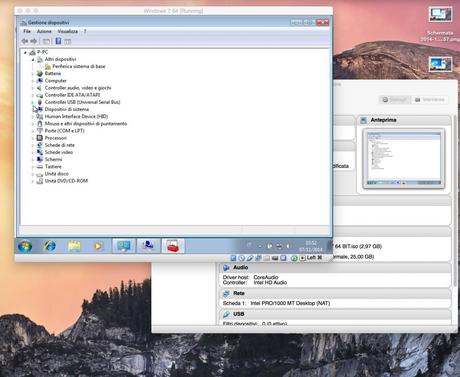Viewport: 460px width, 377px height.
Task: Open the Windows Start orb
Action: pyautogui.click(x=25, y=246)
